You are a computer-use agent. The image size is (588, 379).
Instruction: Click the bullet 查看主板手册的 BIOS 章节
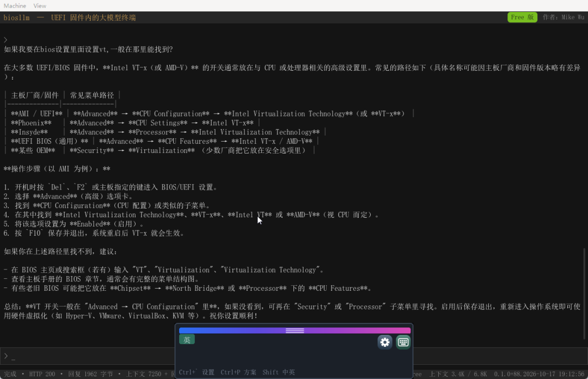[x=101, y=279]
